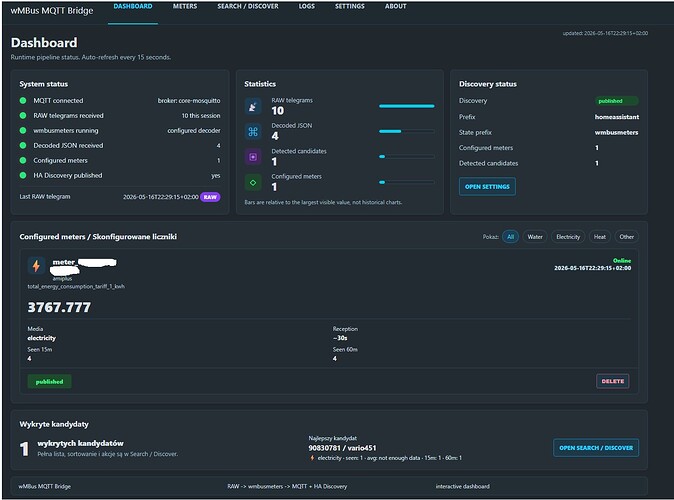Open the About tab

point(395,6)
